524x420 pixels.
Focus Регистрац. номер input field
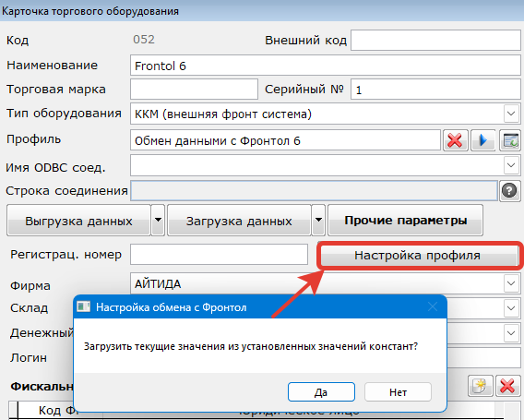click(x=219, y=255)
